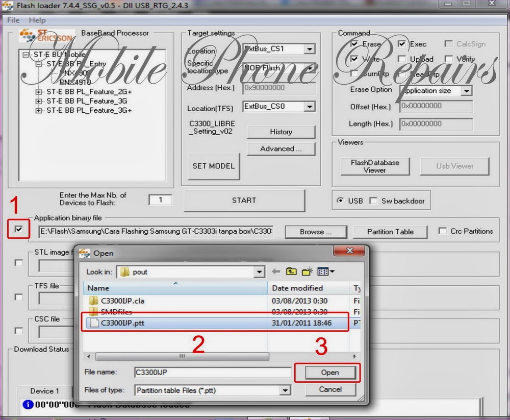510x420 pixels.
Task: Open the Files of type dropdown
Action: coord(285,390)
